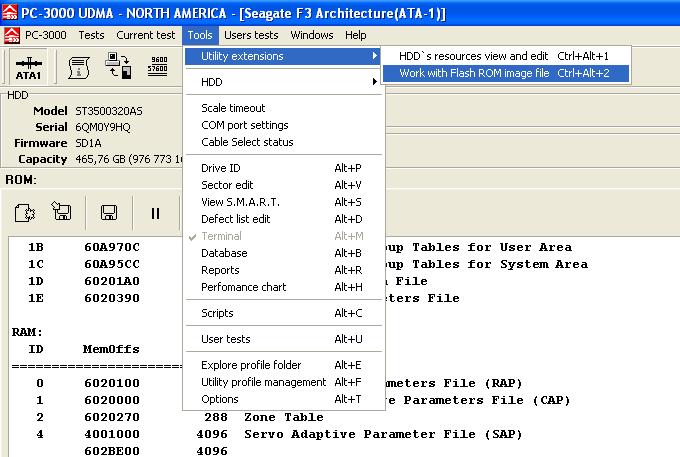Click RAM offset 4001000
Image resolution: width=680 pixels, height=457 pixels.
(112, 434)
